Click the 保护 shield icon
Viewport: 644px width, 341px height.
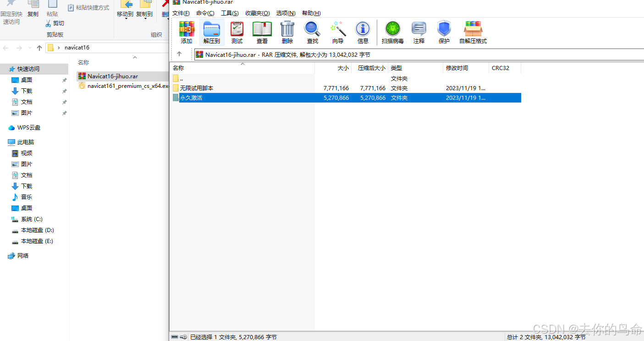point(444,32)
